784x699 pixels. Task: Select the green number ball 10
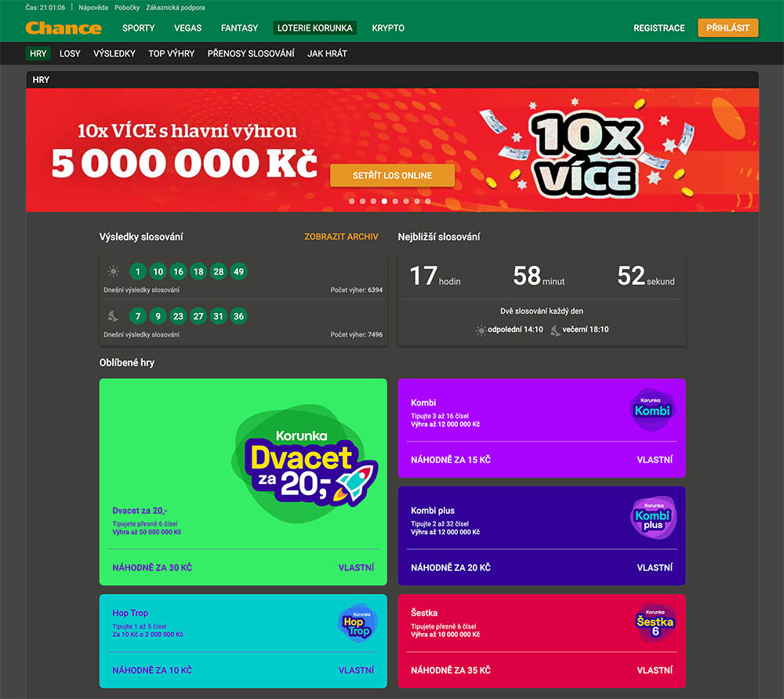tap(158, 271)
